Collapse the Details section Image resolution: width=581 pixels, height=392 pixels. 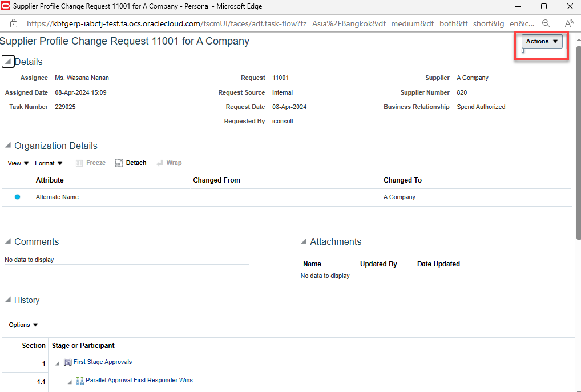pyautogui.click(x=7, y=61)
